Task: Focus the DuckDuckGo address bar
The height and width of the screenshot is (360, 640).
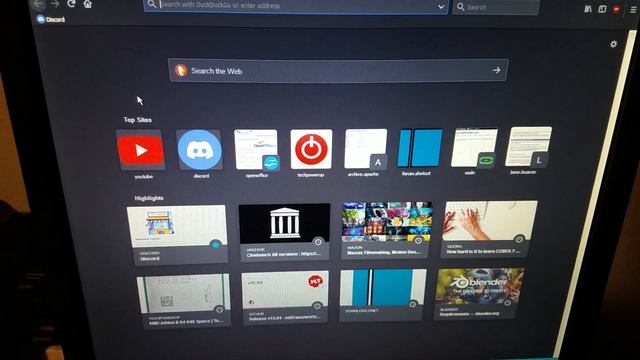Action: 296,6
